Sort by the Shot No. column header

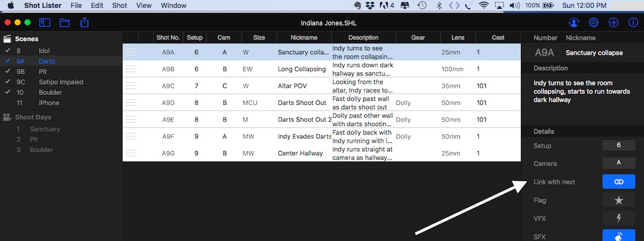pyautogui.click(x=168, y=37)
